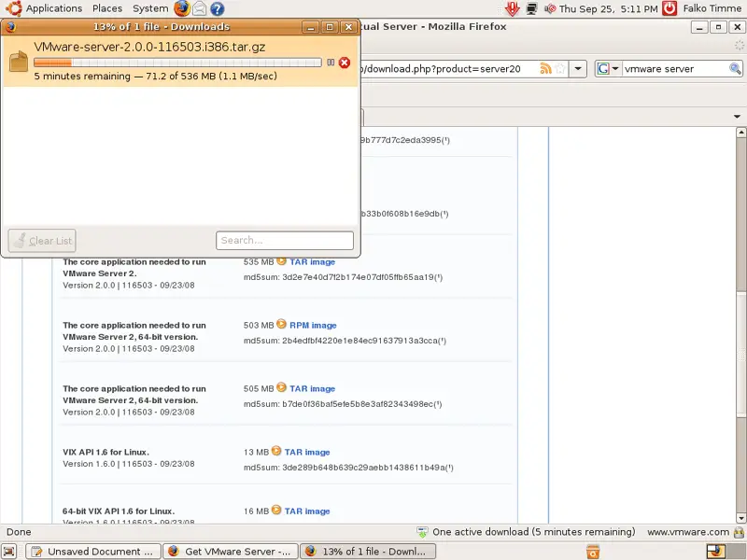
Task: Click the One active download status text
Action: pyautogui.click(x=533, y=532)
